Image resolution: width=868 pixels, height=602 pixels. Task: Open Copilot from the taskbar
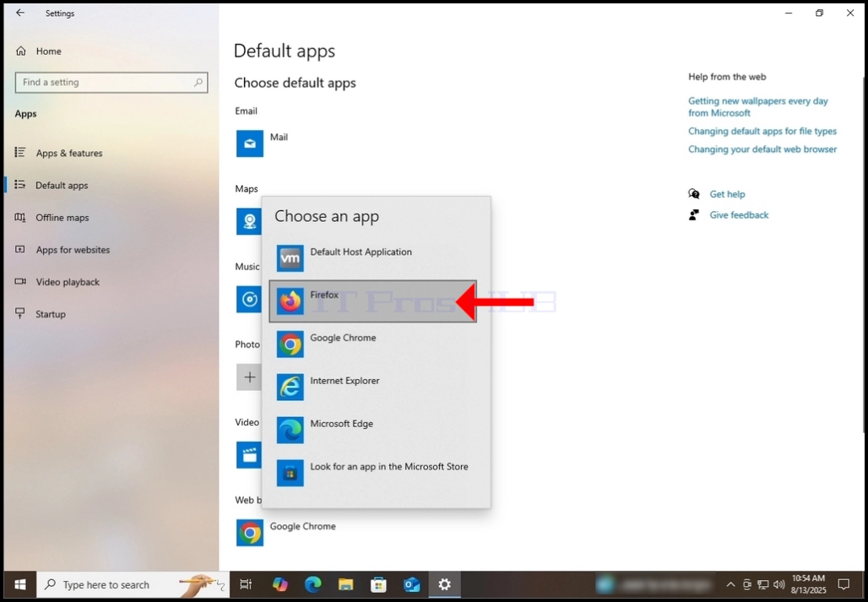280,584
